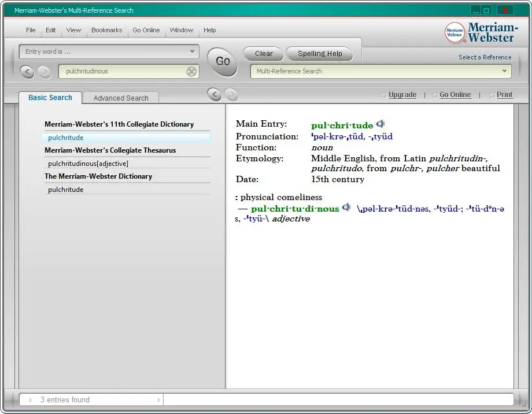Click the 'noun' function label value
Screen dimensions: 532x414
pyautogui.click(x=322, y=147)
